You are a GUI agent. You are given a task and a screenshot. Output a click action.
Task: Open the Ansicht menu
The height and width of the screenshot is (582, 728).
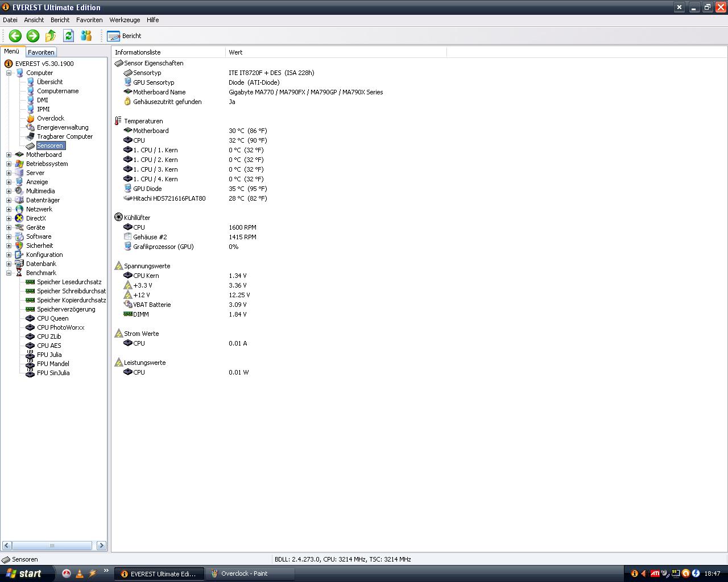(34, 20)
